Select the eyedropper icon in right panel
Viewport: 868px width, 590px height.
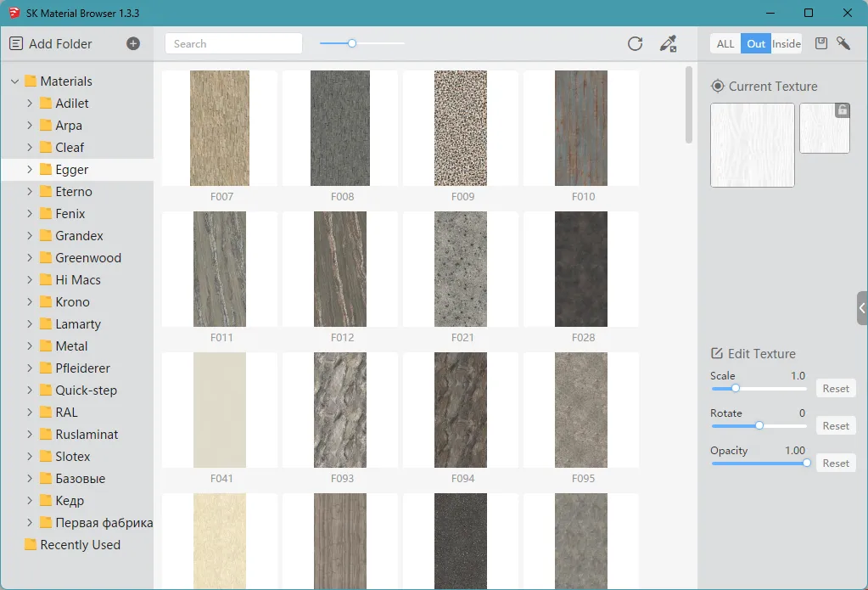point(843,44)
